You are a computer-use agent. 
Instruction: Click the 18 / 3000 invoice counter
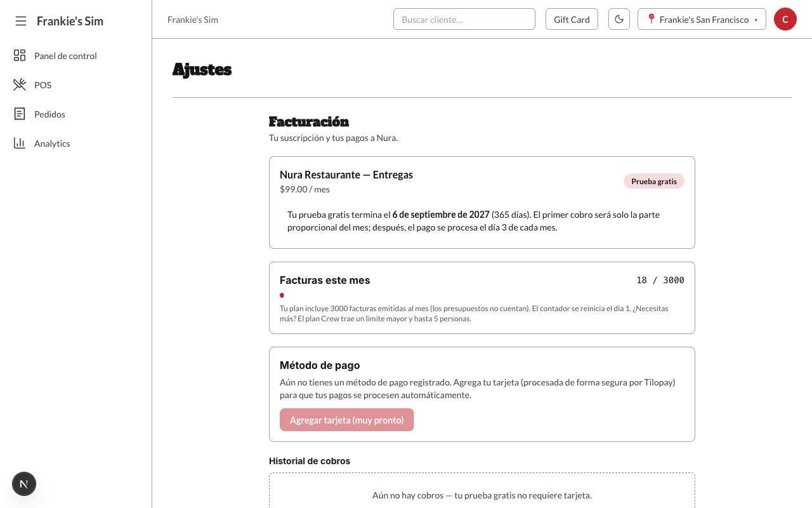660,280
